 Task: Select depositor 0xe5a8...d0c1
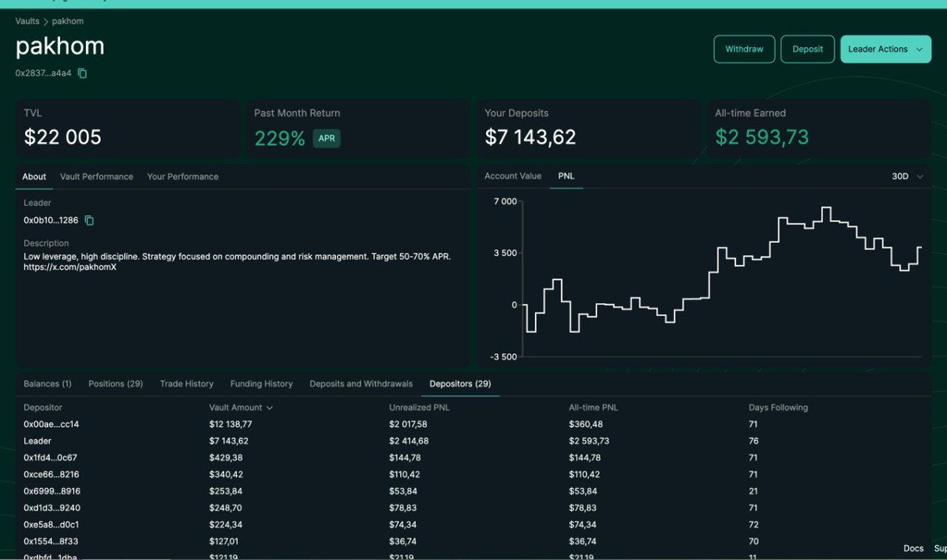[x=51, y=525]
